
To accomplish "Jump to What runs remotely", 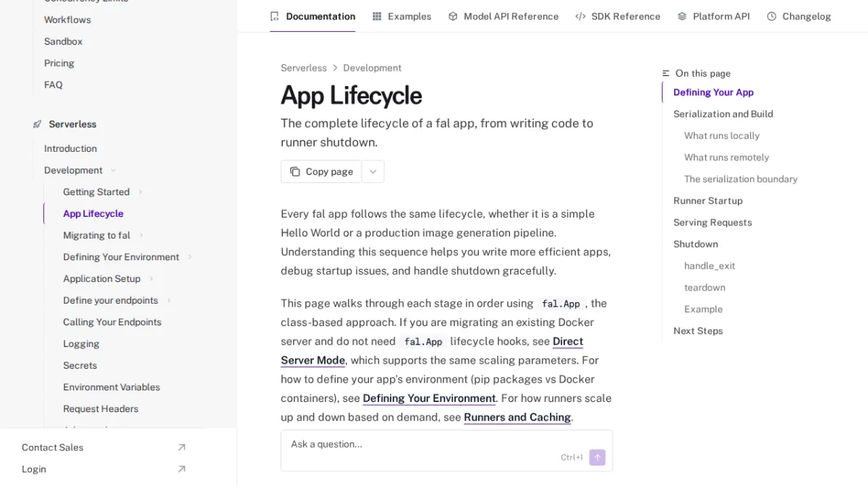I will click(726, 157).
